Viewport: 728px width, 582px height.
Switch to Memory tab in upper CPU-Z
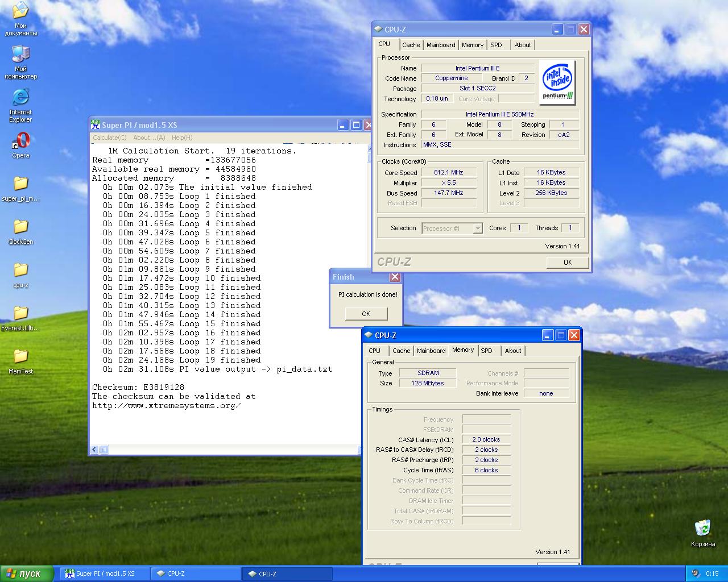click(x=473, y=45)
